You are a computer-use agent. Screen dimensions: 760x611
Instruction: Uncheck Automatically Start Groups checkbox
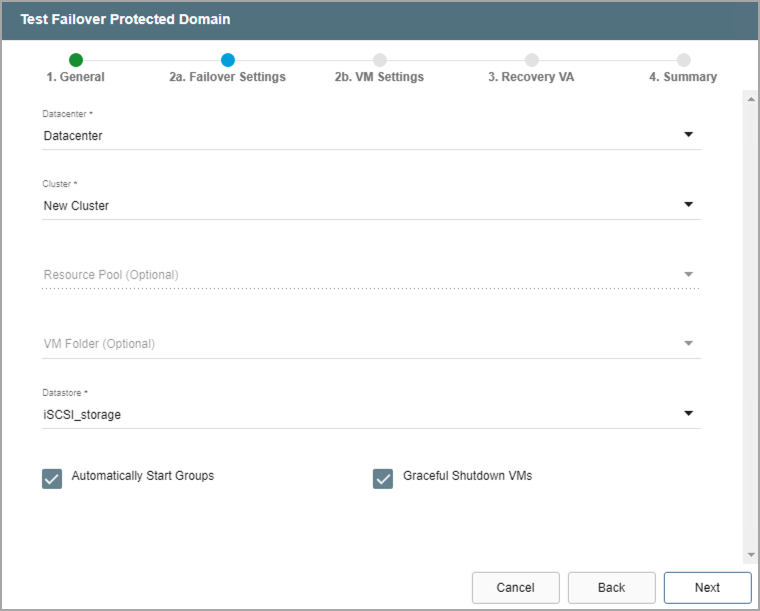tap(52, 479)
